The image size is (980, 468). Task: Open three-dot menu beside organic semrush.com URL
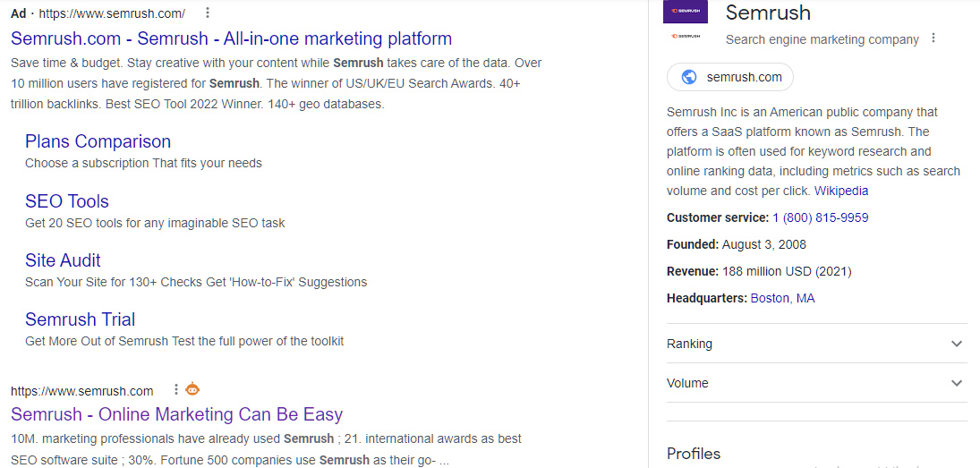pyautogui.click(x=176, y=390)
